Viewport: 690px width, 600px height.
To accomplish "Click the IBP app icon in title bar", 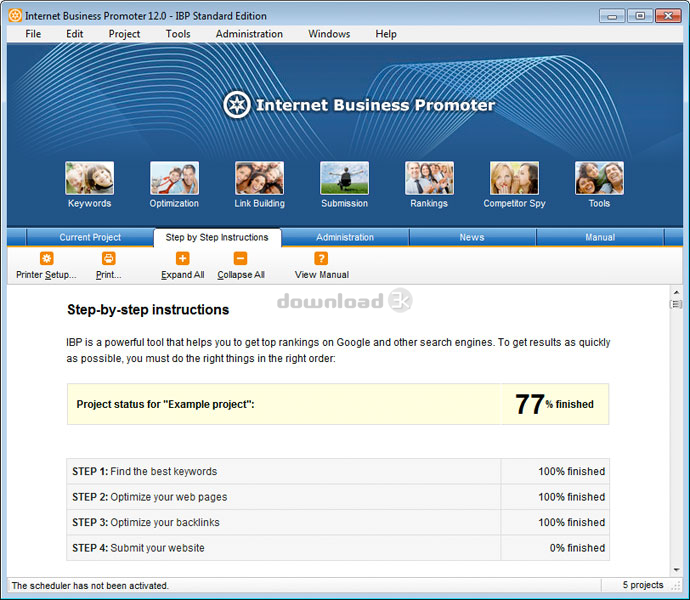I will [15, 15].
